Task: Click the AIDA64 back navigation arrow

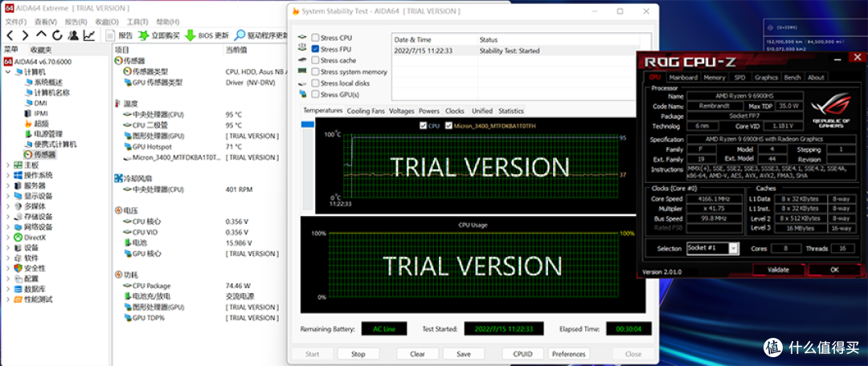Action: pyautogui.click(x=10, y=35)
